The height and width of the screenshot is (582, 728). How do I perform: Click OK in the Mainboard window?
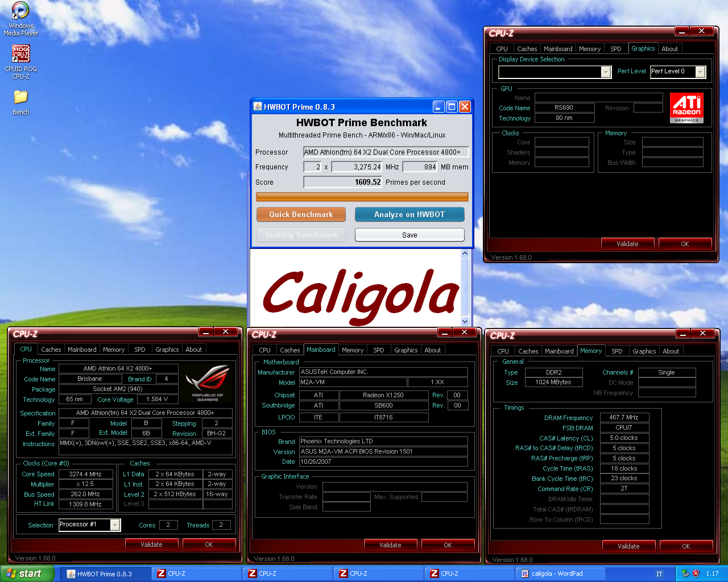click(448, 545)
